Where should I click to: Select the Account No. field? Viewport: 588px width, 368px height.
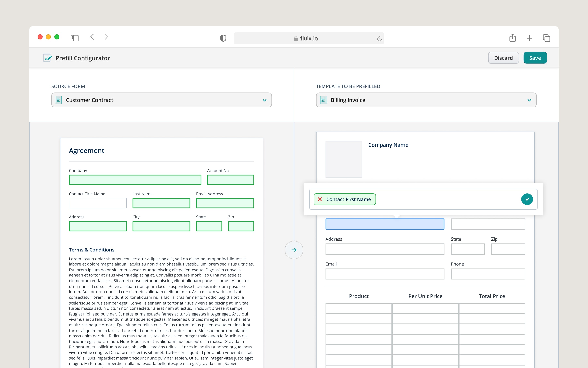pyautogui.click(x=231, y=180)
